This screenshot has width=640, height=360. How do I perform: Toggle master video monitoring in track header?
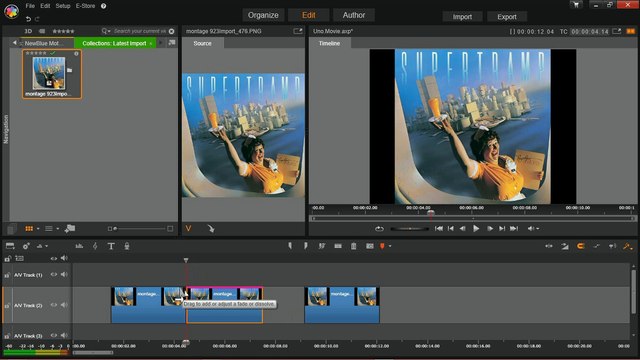coord(53,258)
